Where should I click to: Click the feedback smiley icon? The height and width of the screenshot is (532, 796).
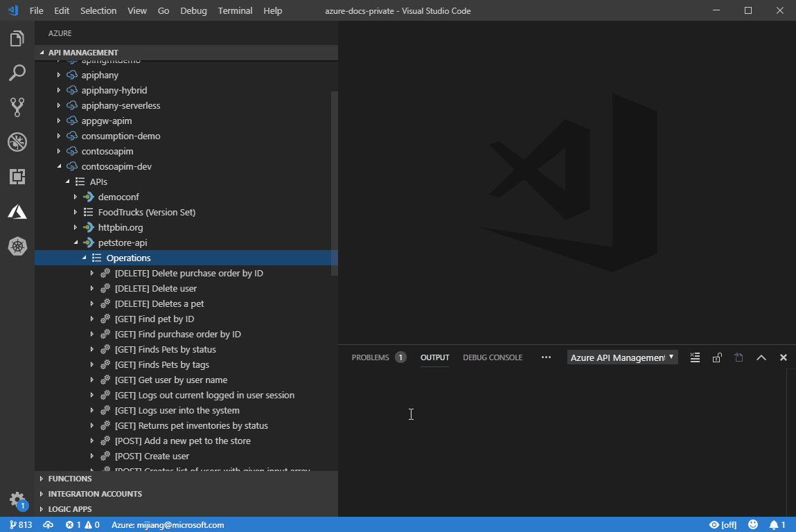coord(753,525)
